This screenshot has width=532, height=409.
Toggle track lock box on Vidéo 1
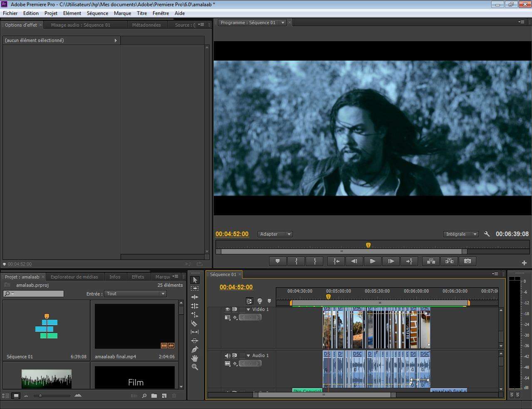click(242, 310)
